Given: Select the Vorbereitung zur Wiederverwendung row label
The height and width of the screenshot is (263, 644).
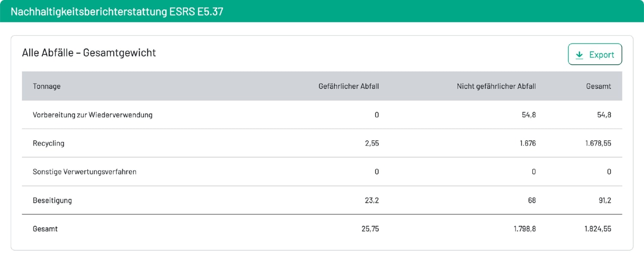Looking at the screenshot, I should pyautogui.click(x=92, y=115).
